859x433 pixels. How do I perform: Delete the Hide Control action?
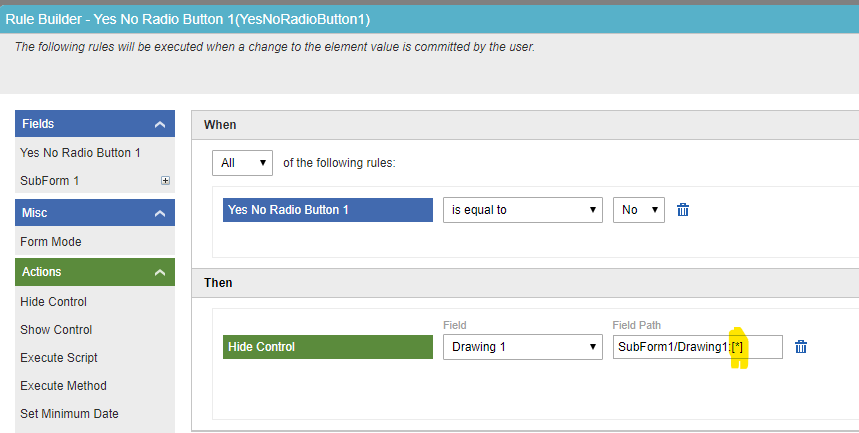(800, 347)
